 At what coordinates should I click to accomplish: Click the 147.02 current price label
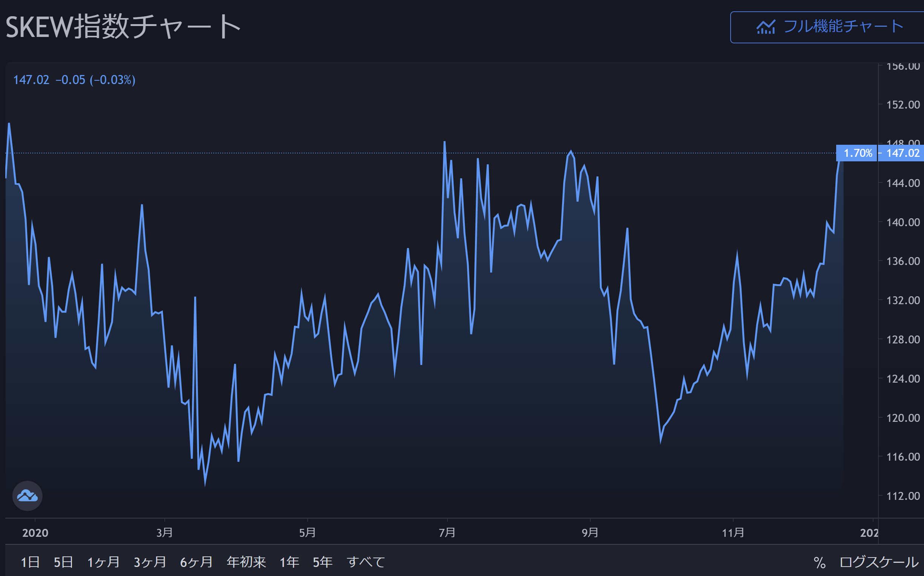click(903, 153)
